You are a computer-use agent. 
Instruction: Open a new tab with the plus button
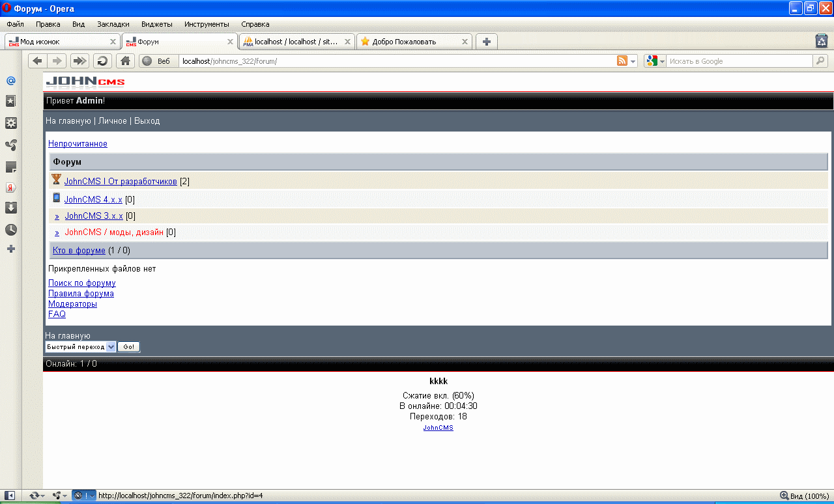click(486, 42)
